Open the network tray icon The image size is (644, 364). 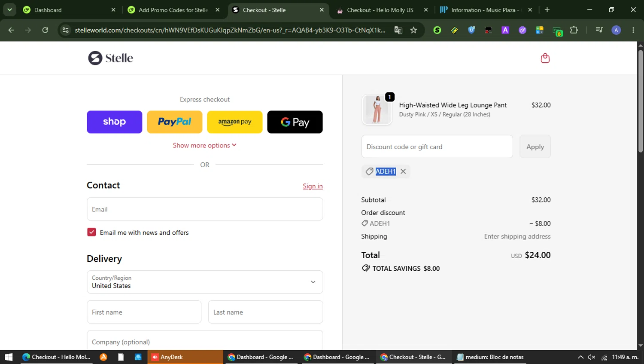click(604, 357)
